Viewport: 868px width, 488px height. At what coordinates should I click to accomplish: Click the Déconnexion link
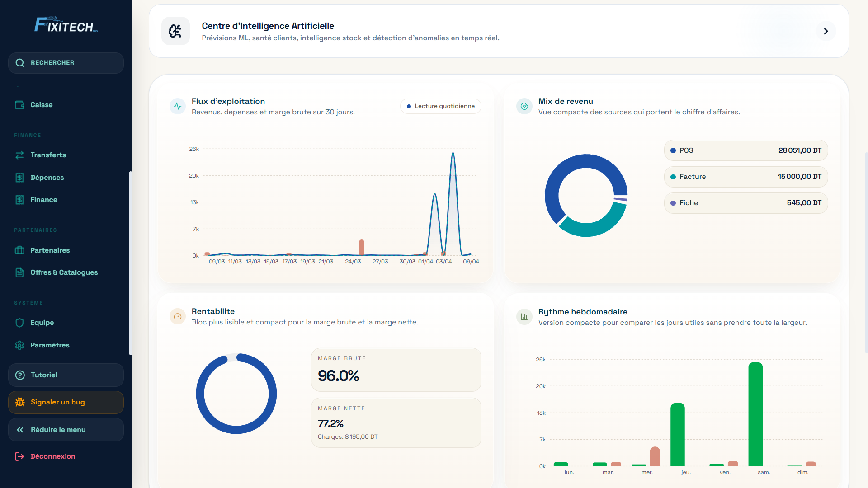pos(52,456)
